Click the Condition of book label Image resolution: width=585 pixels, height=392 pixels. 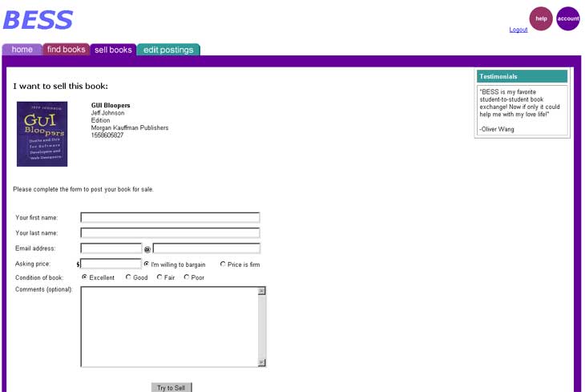(39, 277)
